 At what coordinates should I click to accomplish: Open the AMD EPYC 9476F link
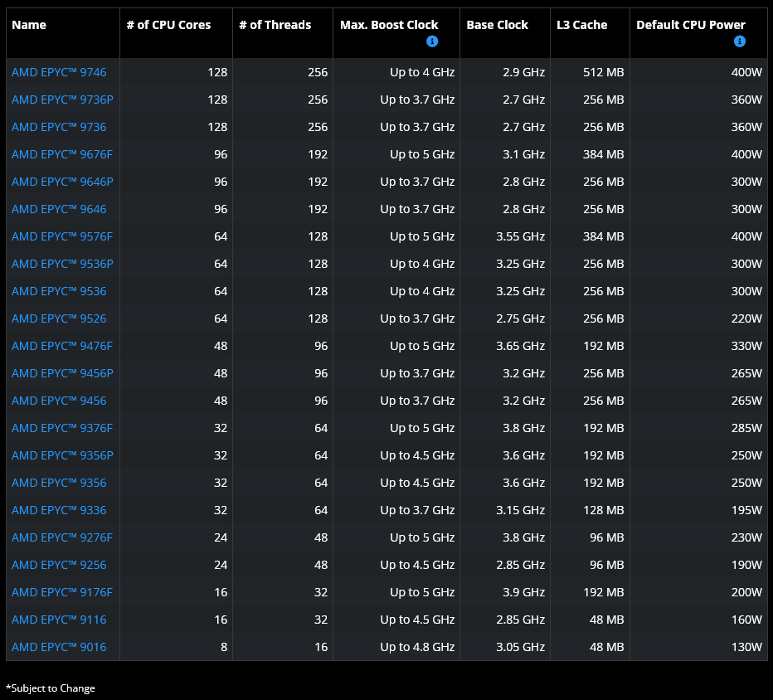click(x=61, y=346)
